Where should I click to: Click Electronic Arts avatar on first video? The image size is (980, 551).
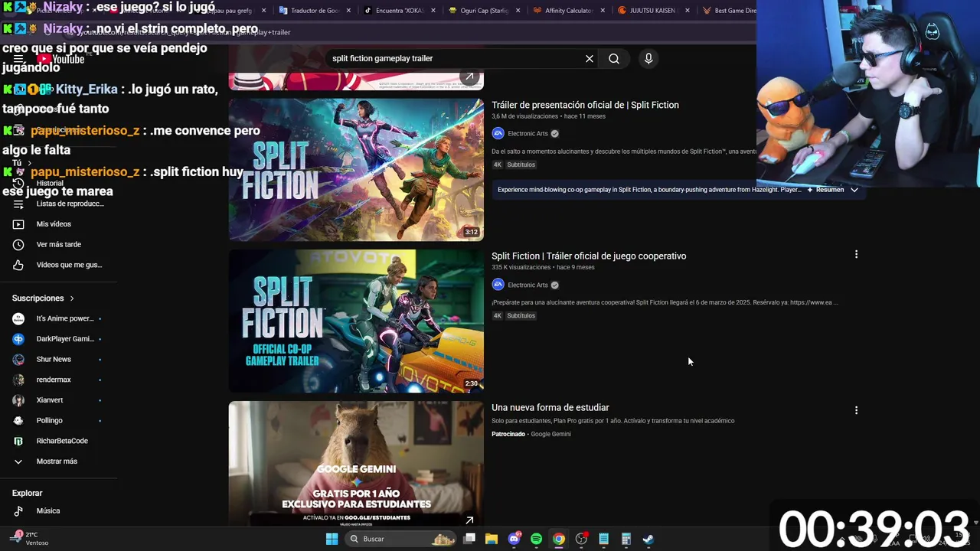498,134
